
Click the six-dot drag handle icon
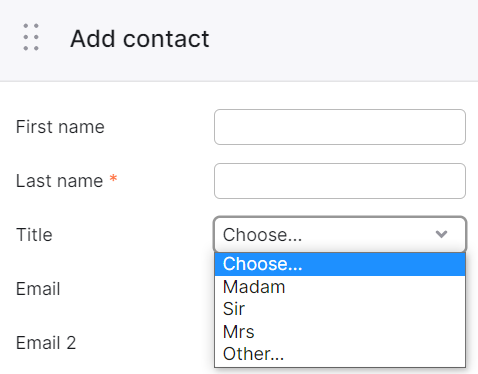[31, 37]
